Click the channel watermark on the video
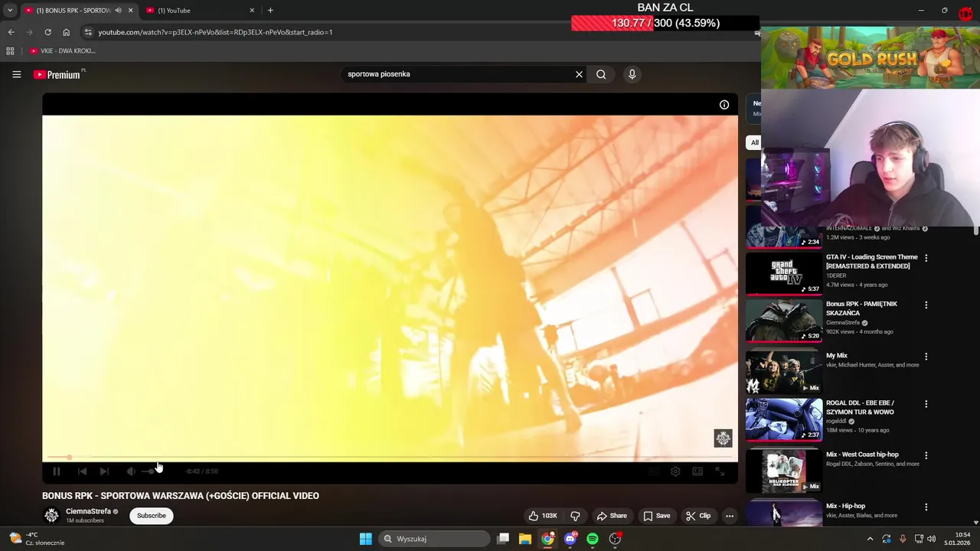The image size is (980, 551). [723, 438]
